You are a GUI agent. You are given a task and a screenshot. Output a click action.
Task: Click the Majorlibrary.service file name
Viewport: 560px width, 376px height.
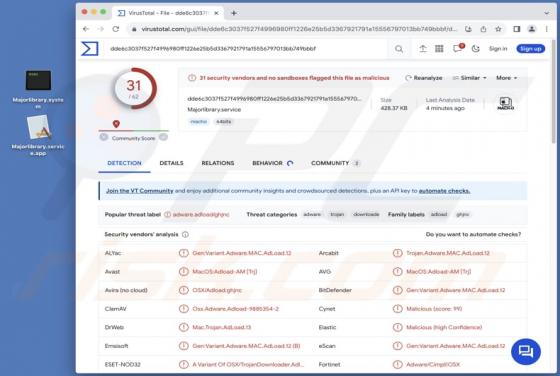pyautogui.click(x=214, y=110)
